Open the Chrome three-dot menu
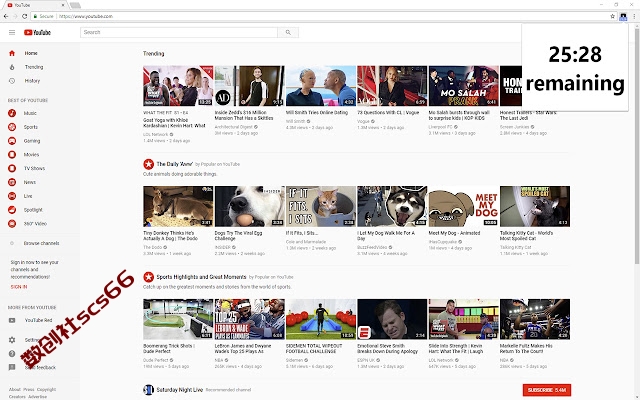Screen dimensions: 640x400 (634, 16)
